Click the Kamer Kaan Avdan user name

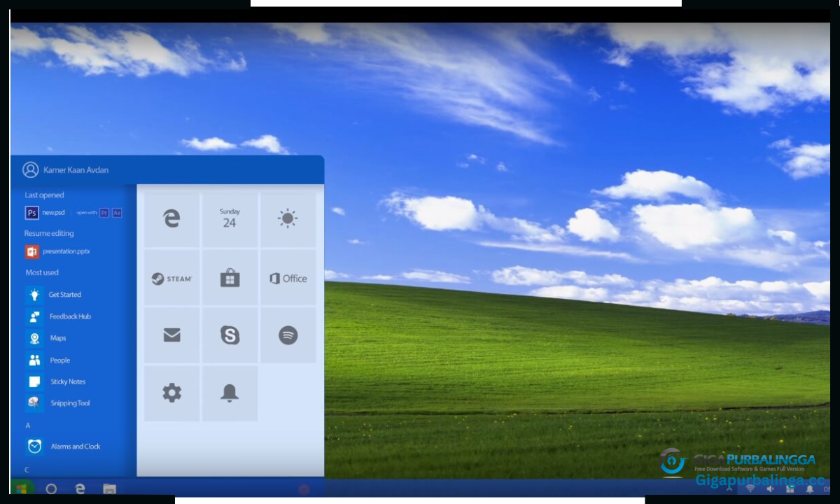coord(76,170)
